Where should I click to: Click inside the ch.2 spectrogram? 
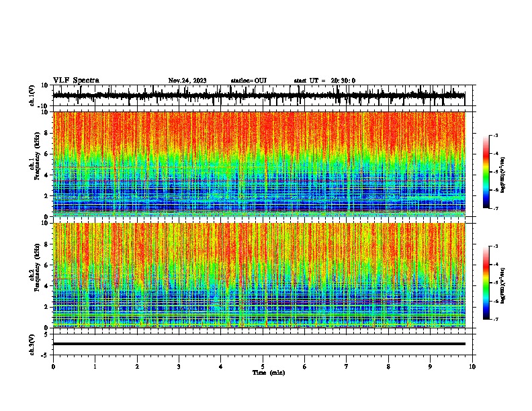pyautogui.click(x=259, y=275)
